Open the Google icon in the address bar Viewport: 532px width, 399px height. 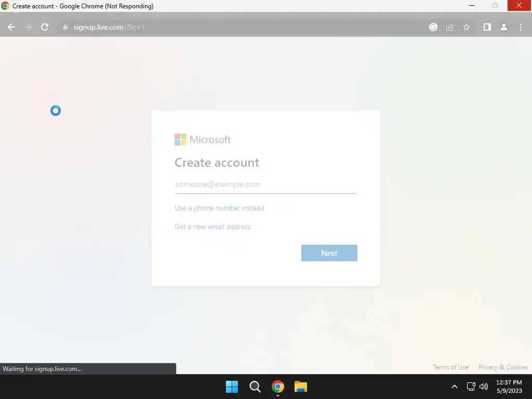(433, 27)
